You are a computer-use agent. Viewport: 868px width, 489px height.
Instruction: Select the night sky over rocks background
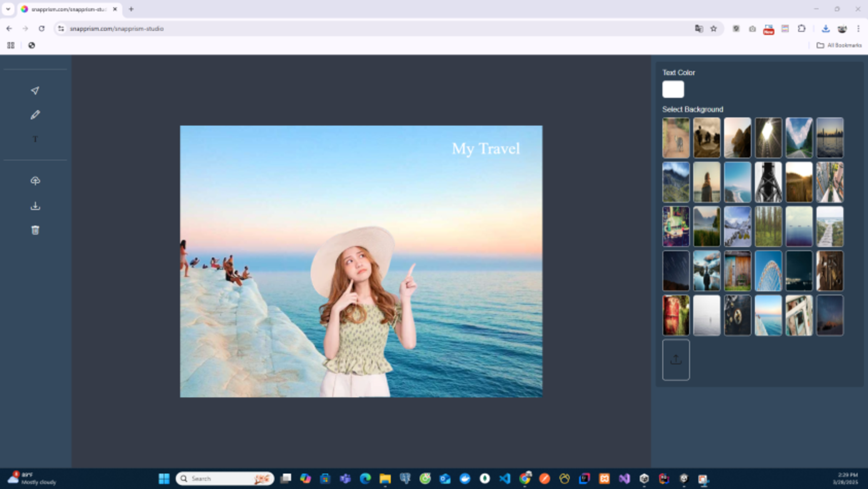point(830,315)
